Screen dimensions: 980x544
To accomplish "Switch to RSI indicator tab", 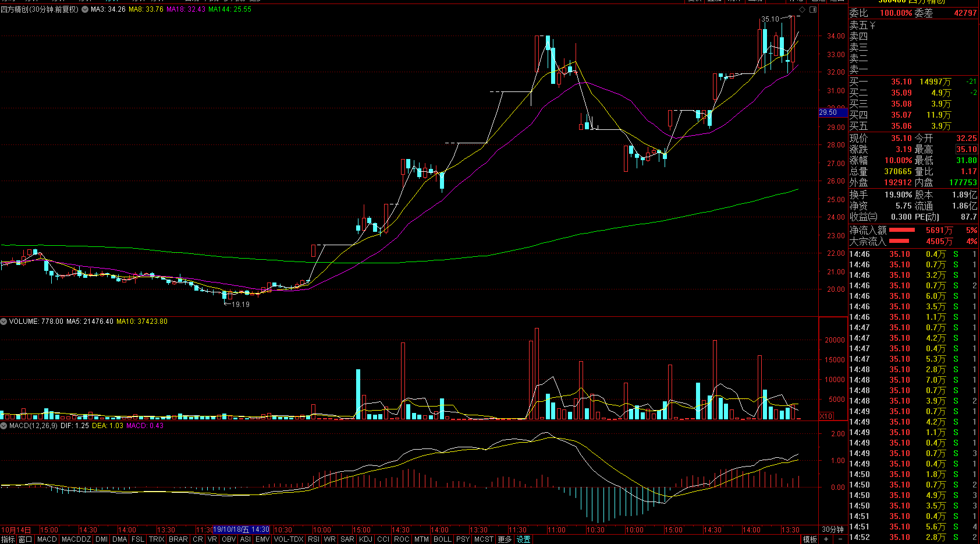I will 314,539.
